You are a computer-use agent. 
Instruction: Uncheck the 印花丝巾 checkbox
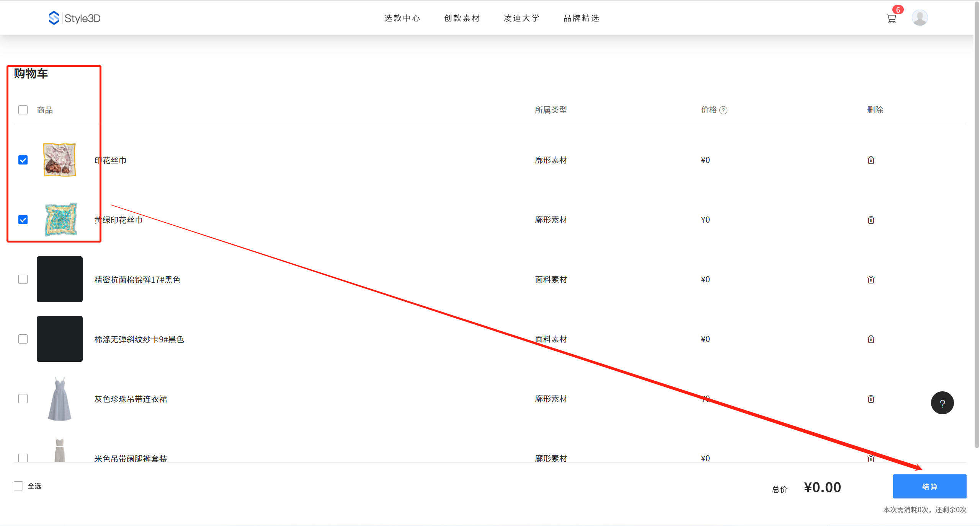[x=23, y=160]
